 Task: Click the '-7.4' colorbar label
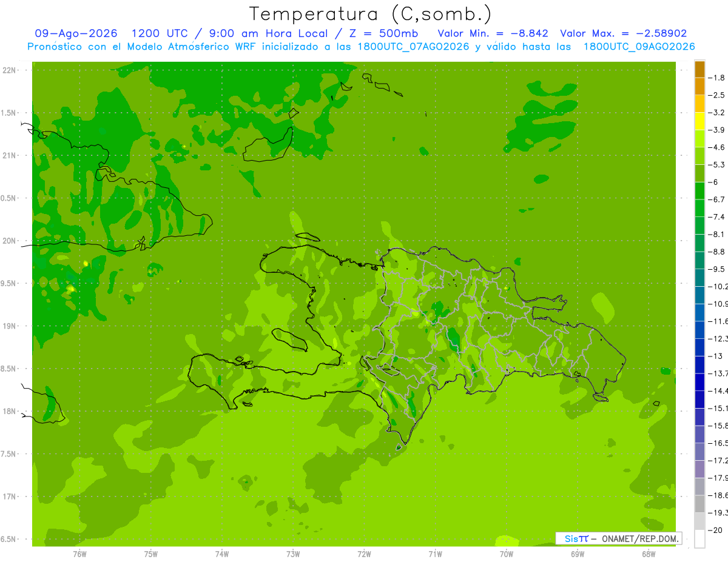pyautogui.click(x=716, y=217)
